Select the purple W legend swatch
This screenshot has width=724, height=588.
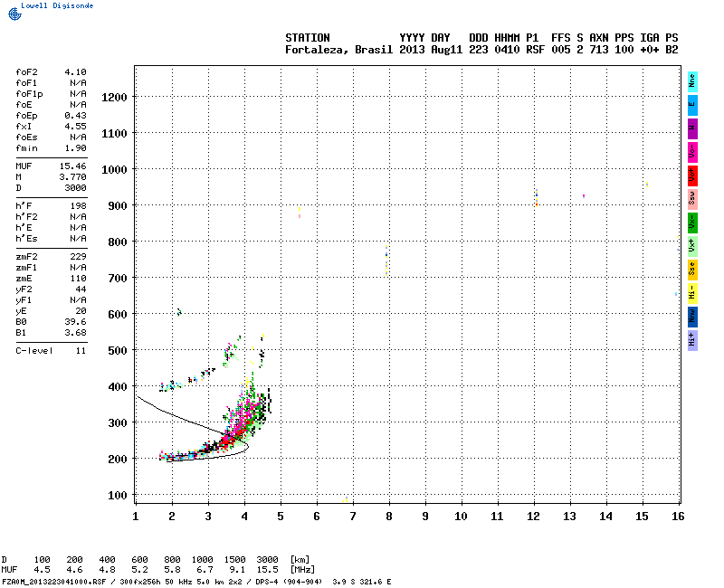coord(692,128)
